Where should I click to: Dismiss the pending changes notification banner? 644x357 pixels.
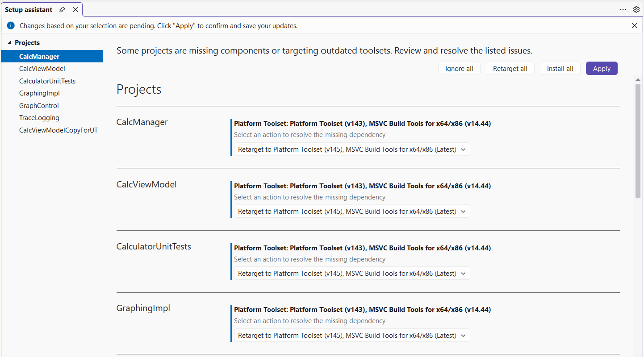point(635,25)
